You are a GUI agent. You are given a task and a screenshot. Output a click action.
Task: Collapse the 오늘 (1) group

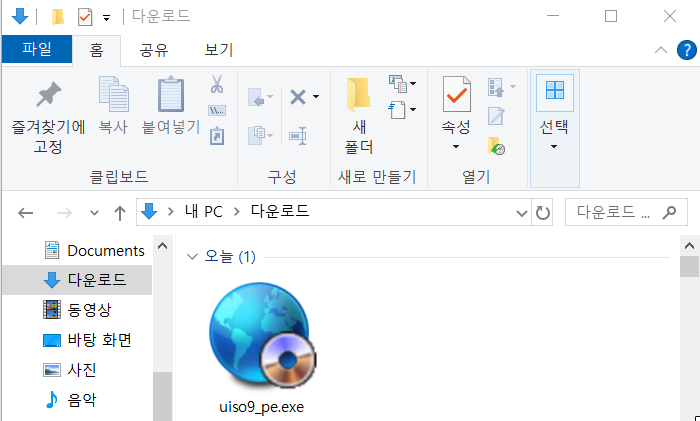192,257
